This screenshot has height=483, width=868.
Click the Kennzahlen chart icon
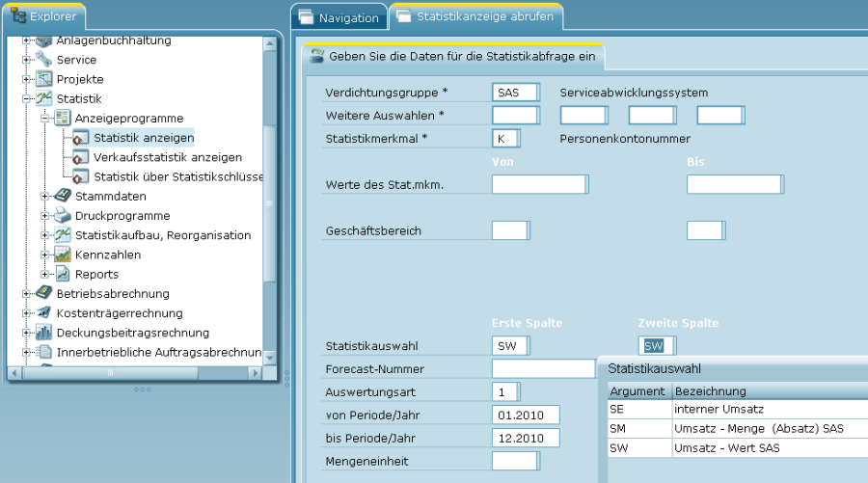(63, 255)
